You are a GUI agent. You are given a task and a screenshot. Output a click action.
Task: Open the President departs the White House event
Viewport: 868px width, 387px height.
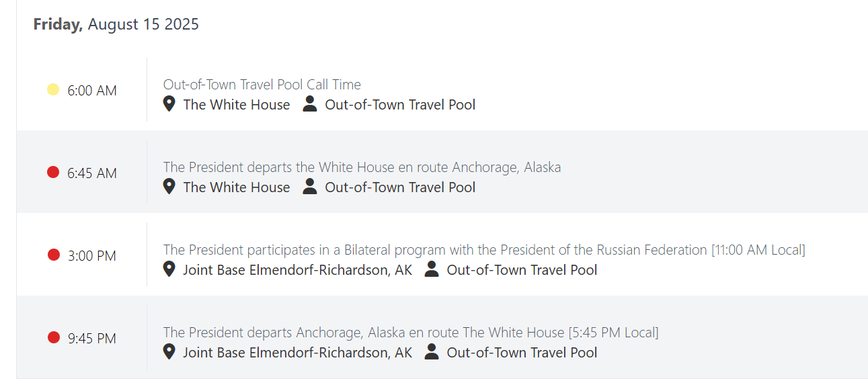[x=362, y=167]
